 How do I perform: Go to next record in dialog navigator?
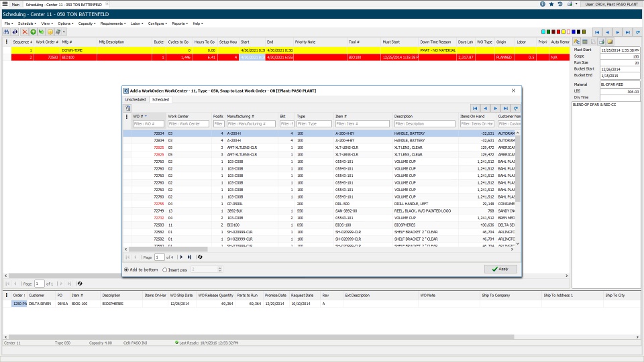click(x=495, y=109)
